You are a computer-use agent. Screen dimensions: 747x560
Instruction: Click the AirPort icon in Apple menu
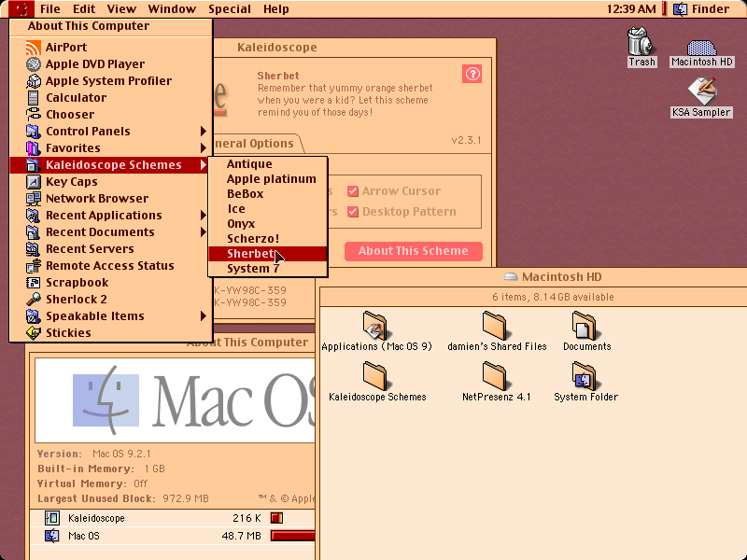[x=33, y=48]
